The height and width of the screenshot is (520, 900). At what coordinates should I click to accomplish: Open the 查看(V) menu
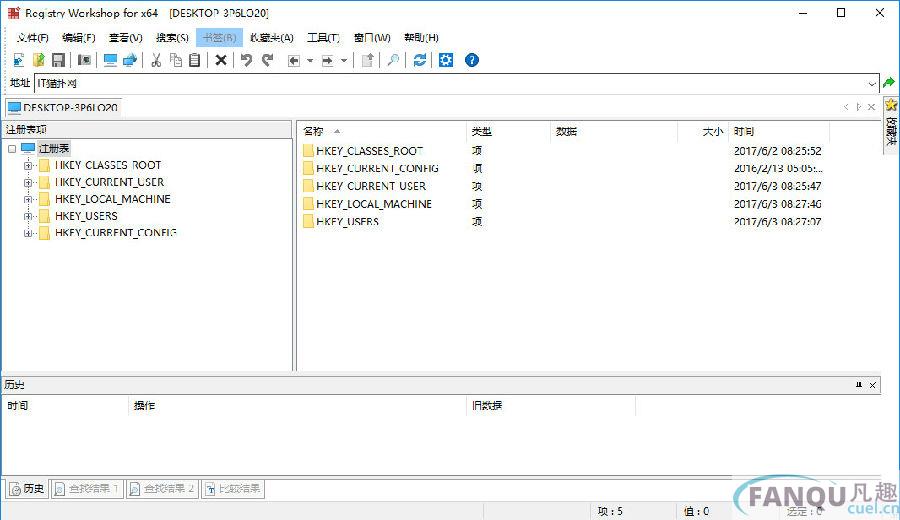[126, 38]
